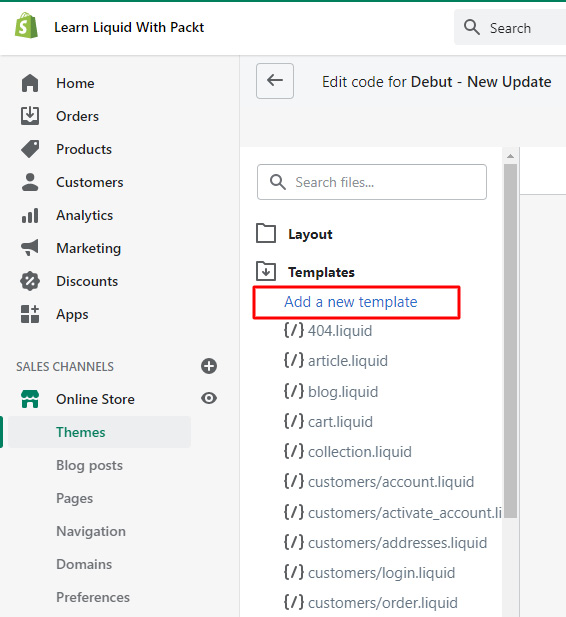Viewport: 566px width, 617px height.
Task: Expand the Layout folder
Action: click(x=266, y=233)
